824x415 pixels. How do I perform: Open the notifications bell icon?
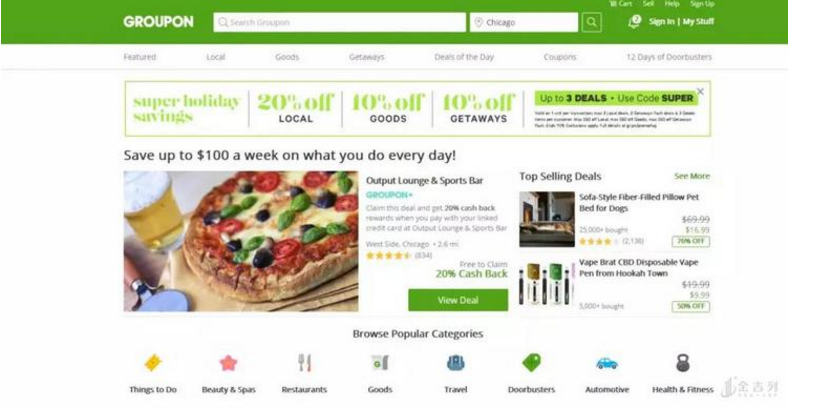pyautogui.click(x=635, y=22)
